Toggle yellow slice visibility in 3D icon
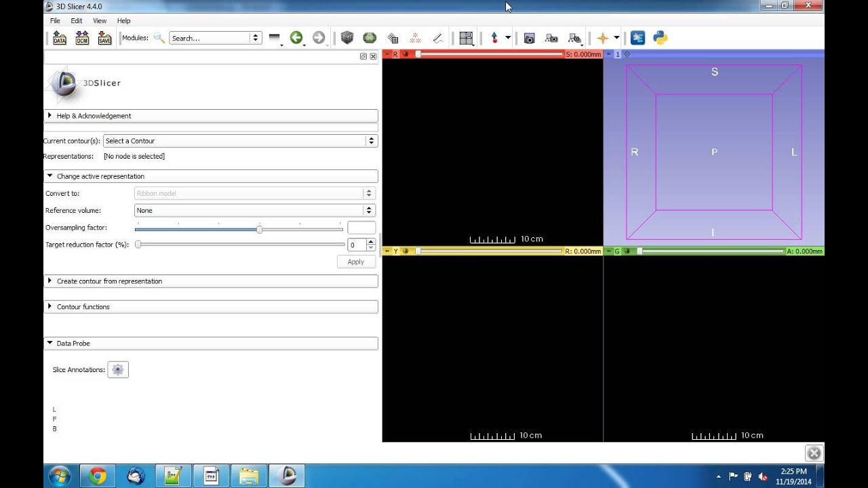868x488 pixels. tap(406, 251)
